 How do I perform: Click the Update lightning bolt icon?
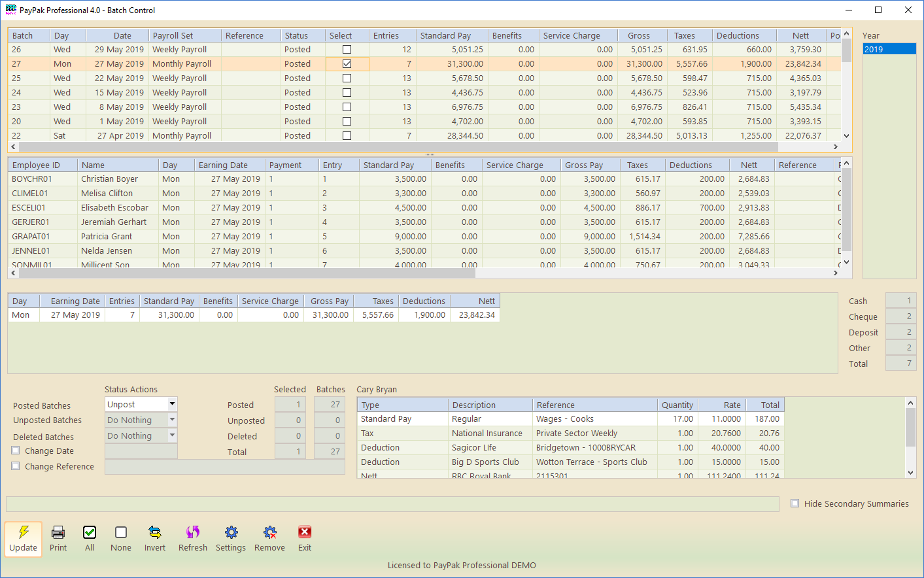(24, 532)
